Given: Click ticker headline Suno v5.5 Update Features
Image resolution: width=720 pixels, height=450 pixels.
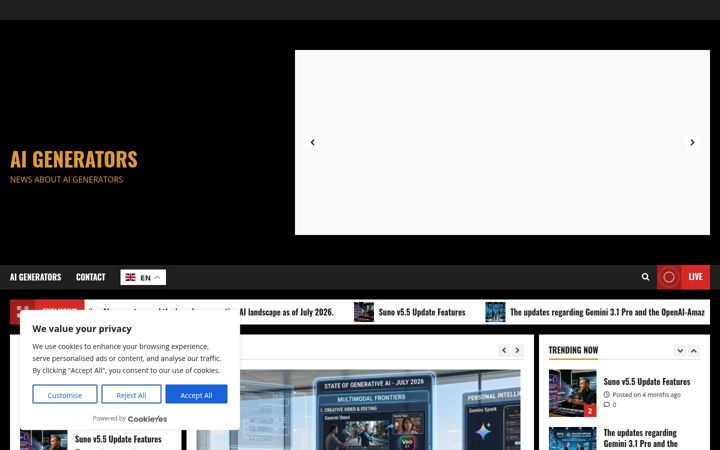Looking at the screenshot, I should pos(422,312).
